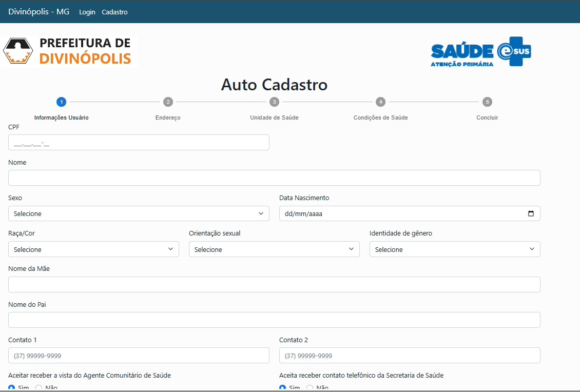The height and width of the screenshot is (392, 580).
Task: Open the Sexo dropdown
Action: click(139, 213)
